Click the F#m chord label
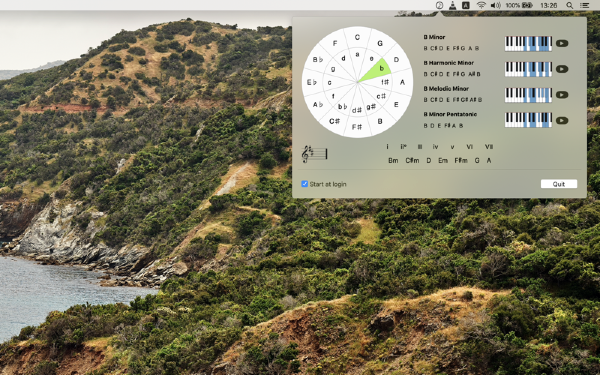This screenshot has width=600, height=375. (x=461, y=161)
